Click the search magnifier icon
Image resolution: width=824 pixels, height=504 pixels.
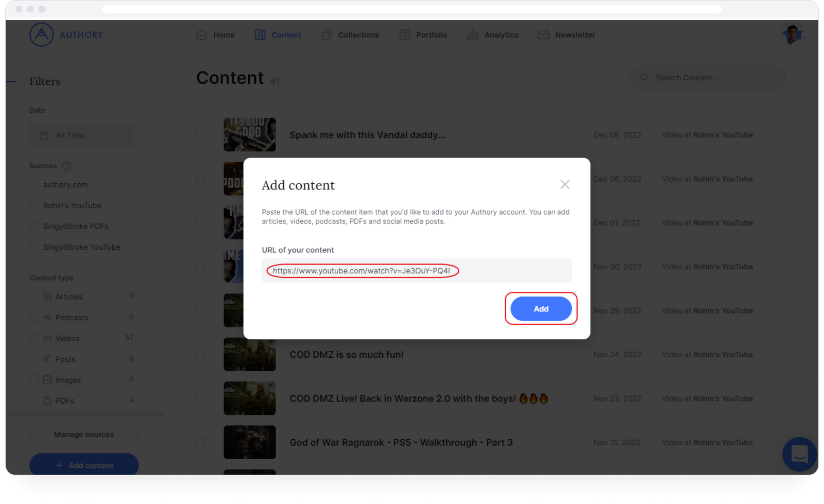point(644,77)
